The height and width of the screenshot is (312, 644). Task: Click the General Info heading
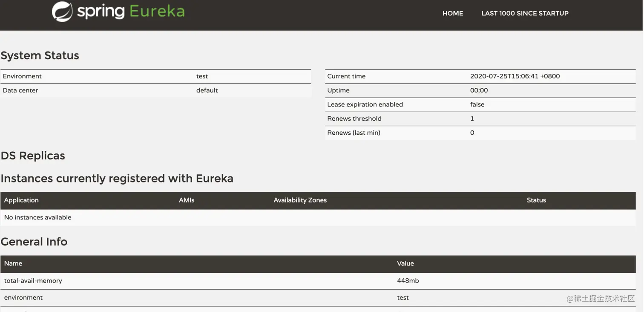click(x=34, y=242)
